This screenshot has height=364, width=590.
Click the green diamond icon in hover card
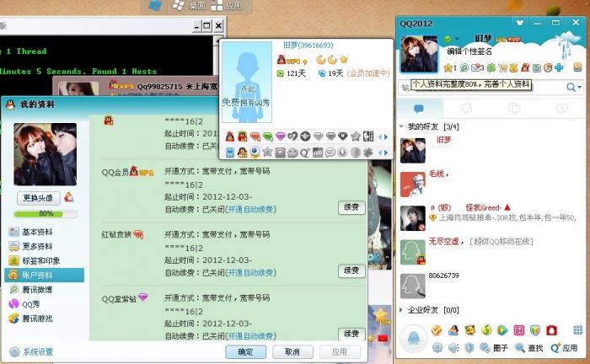(x=268, y=136)
